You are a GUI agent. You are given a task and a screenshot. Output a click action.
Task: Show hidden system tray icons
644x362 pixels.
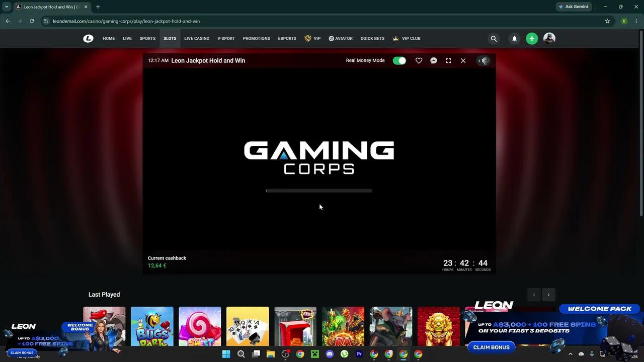[x=570, y=354]
